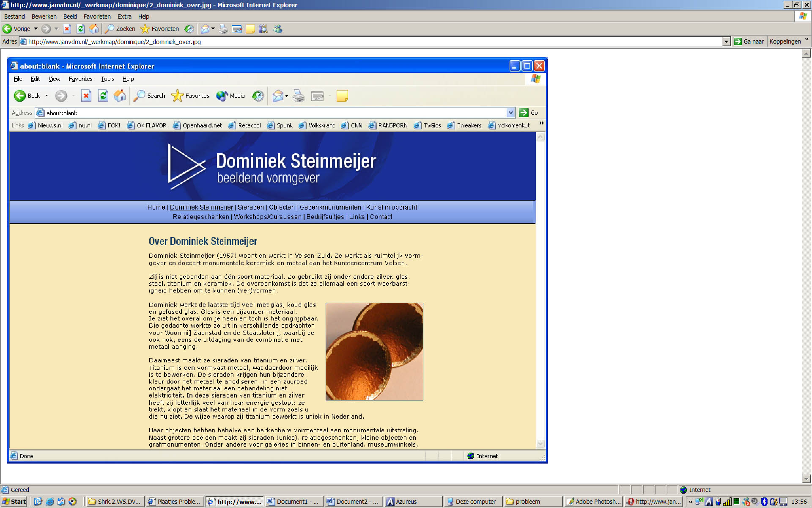The image size is (812, 508).
Task: Switch to Adobe Photoshop on the taskbar
Action: (x=593, y=502)
